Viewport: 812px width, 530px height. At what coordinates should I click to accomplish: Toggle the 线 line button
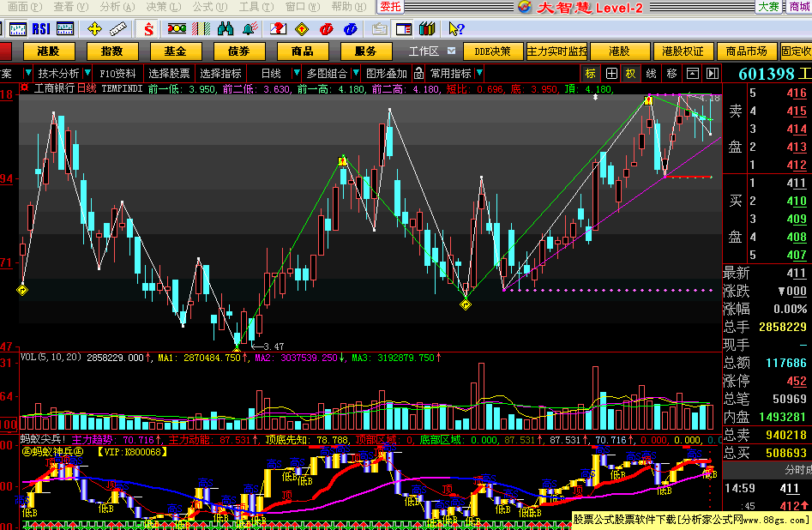[652, 74]
